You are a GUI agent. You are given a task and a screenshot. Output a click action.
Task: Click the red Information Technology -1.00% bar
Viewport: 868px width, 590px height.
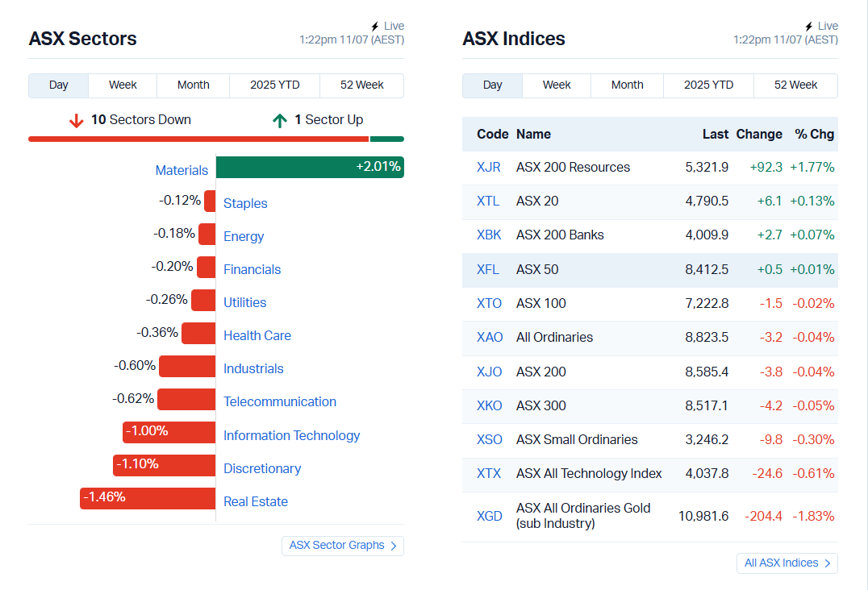point(169,432)
